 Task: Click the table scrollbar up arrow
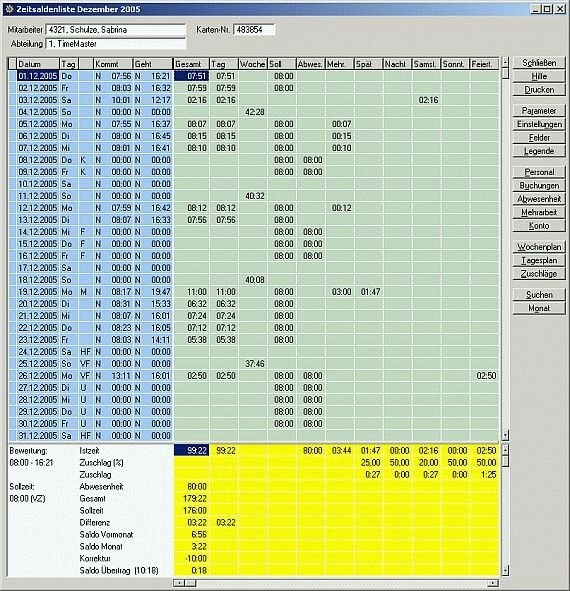(x=506, y=62)
